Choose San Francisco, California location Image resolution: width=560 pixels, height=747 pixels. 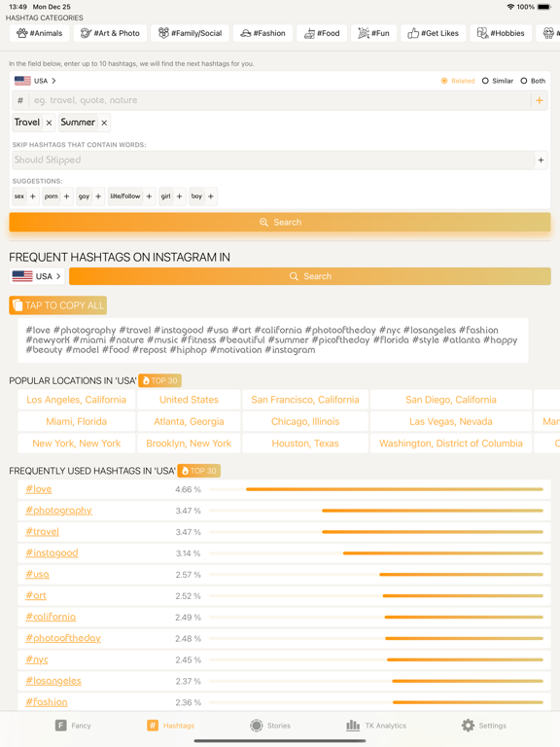(x=305, y=400)
